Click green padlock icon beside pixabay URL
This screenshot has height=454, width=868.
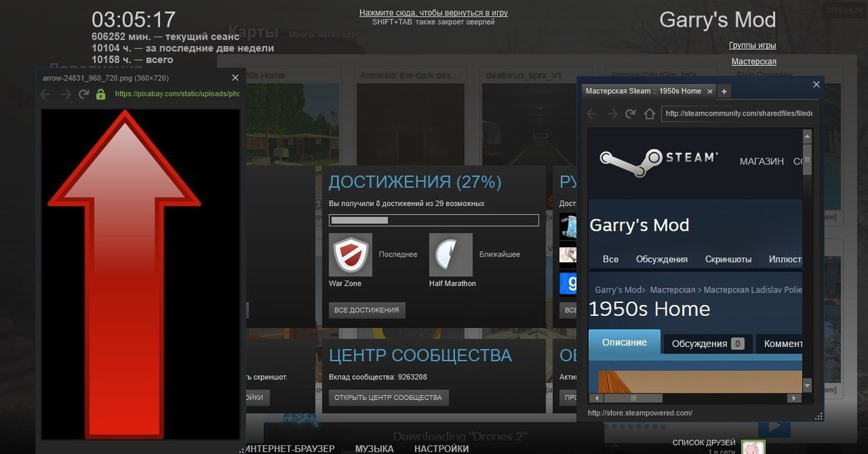(101, 94)
